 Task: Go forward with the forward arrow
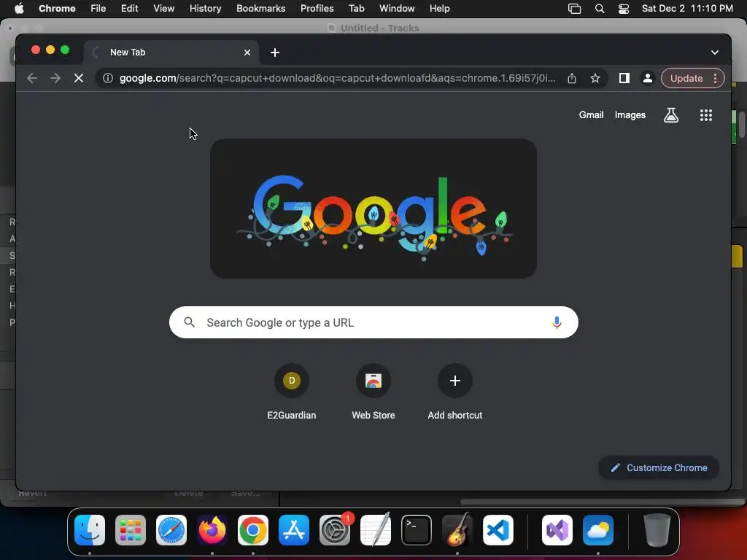click(55, 78)
